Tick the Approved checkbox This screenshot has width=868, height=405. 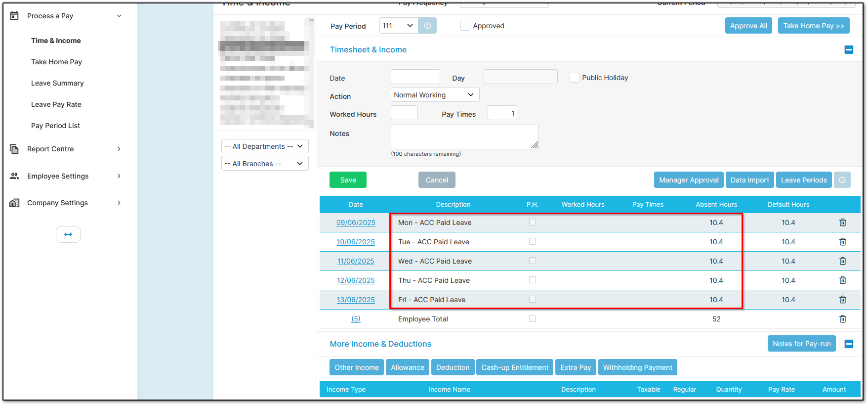click(465, 26)
